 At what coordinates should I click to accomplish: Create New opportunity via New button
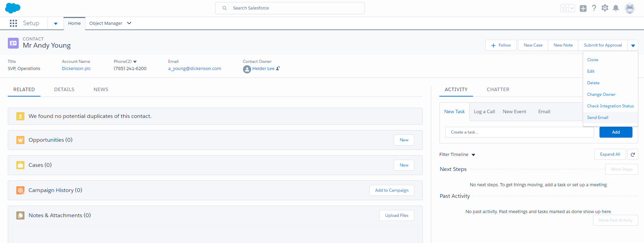[x=404, y=140]
